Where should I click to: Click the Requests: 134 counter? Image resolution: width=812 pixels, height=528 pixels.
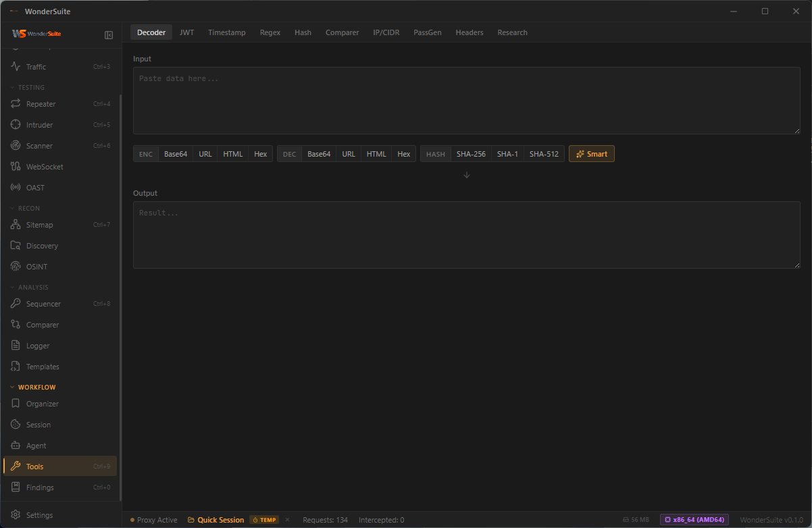tap(326, 520)
